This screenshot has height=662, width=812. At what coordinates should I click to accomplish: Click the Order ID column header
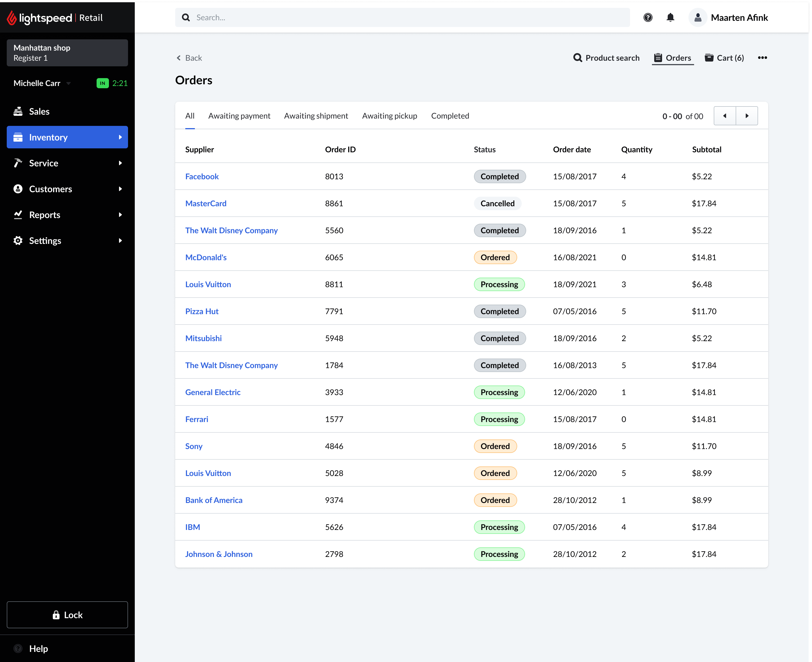coord(340,149)
